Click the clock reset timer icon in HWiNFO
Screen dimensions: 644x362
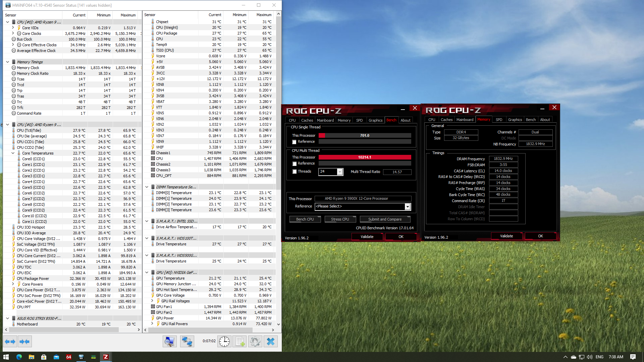[224, 342]
